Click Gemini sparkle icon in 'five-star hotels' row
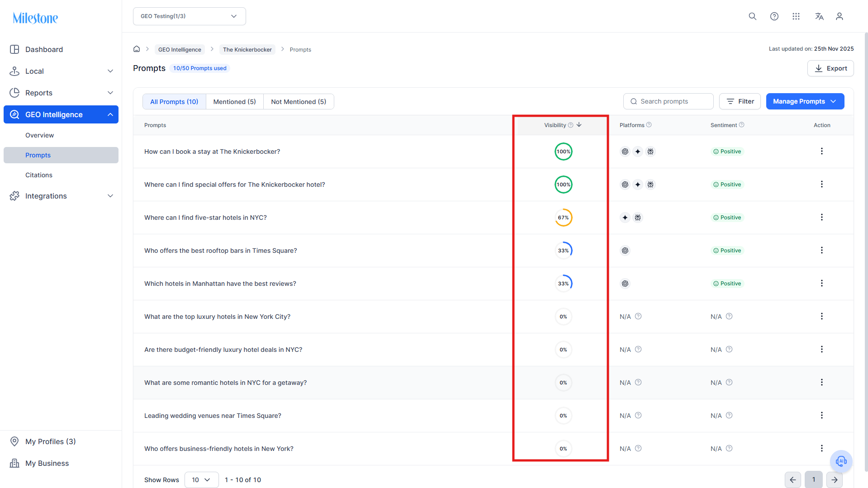 click(625, 218)
